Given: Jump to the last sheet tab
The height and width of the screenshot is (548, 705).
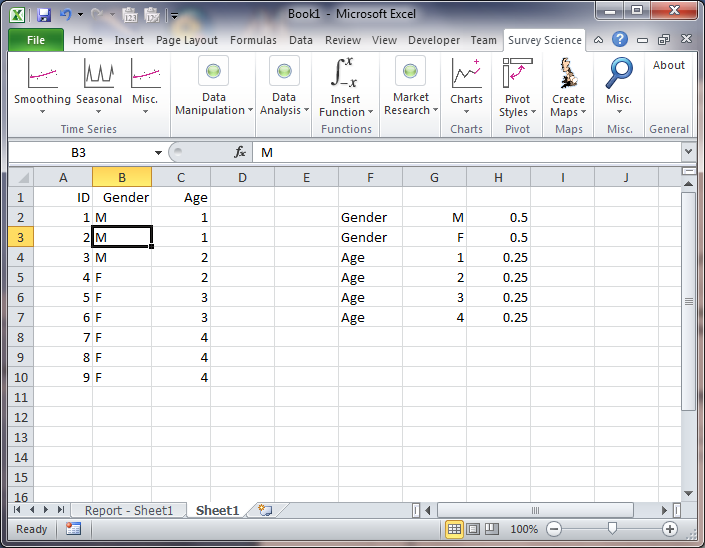Looking at the screenshot, I should point(60,510).
